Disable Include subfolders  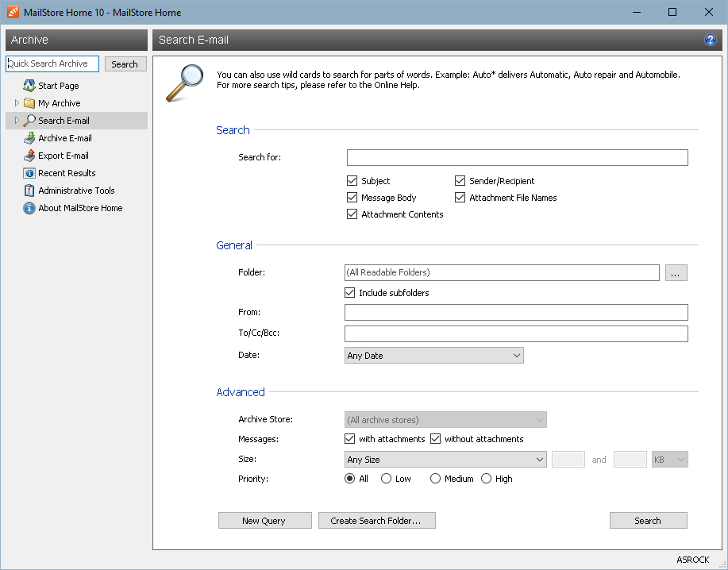pyautogui.click(x=349, y=292)
